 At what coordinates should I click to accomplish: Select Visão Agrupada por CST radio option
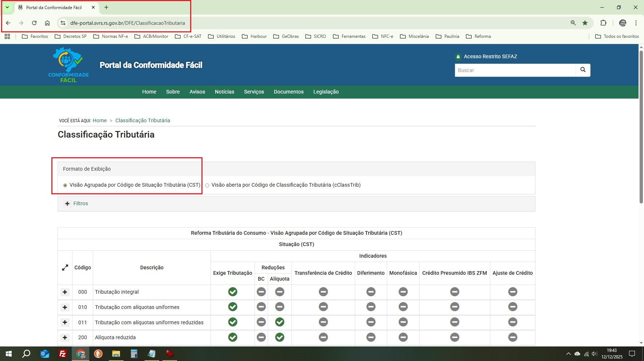(65, 185)
